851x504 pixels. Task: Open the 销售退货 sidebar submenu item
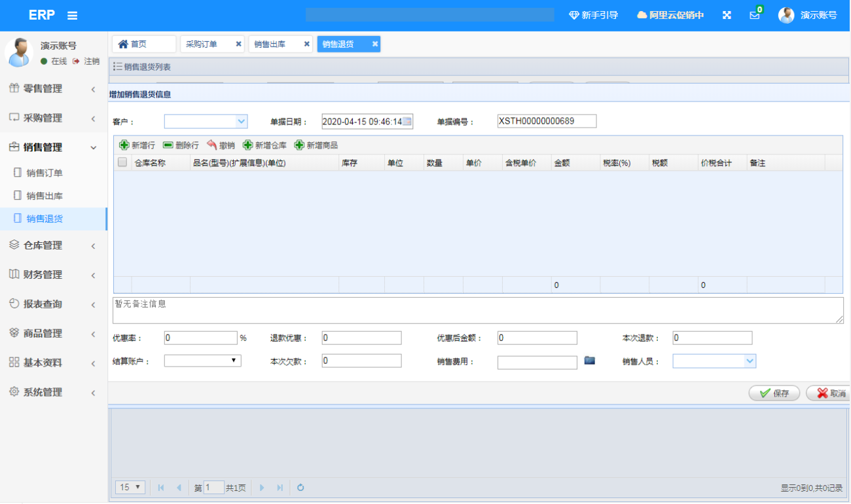coord(54,219)
